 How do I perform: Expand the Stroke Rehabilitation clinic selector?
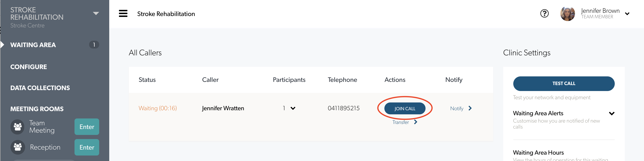(96, 13)
